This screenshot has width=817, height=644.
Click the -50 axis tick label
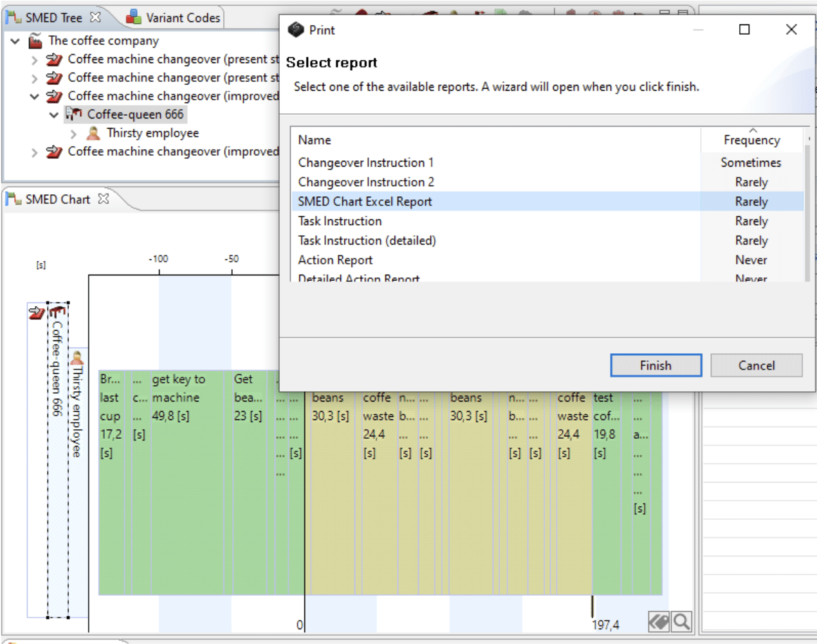pos(232,259)
